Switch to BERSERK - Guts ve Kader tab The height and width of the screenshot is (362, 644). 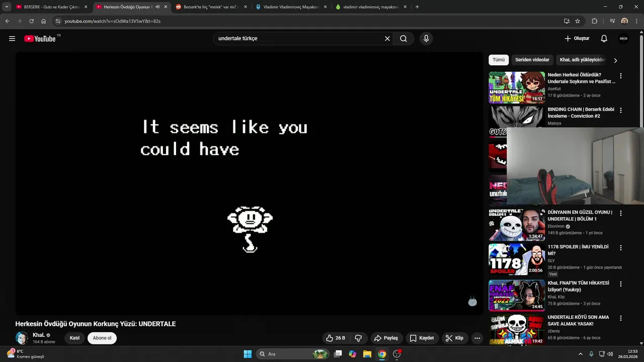[x=52, y=7]
